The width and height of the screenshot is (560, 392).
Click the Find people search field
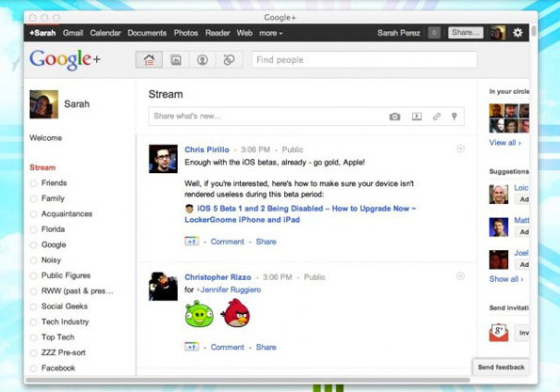[364, 59]
